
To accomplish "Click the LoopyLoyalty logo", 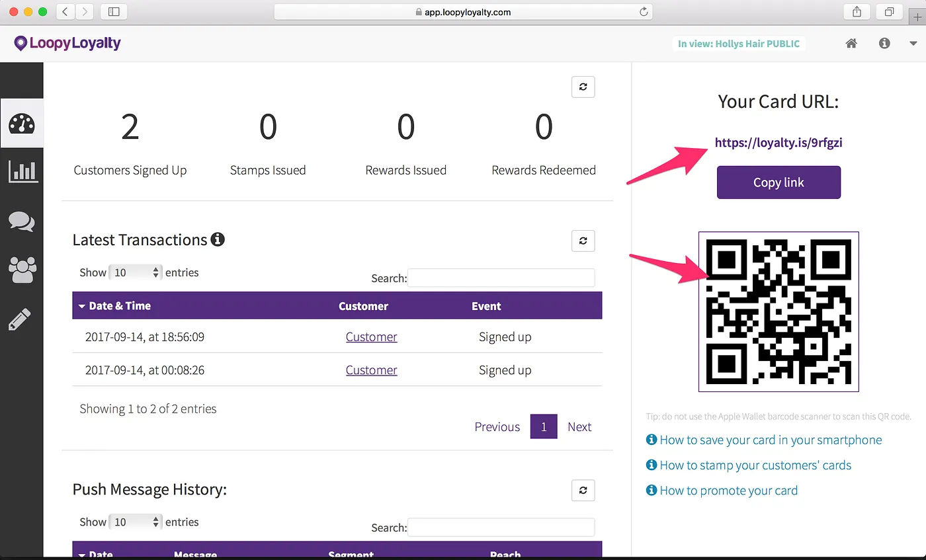I will pos(67,44).
